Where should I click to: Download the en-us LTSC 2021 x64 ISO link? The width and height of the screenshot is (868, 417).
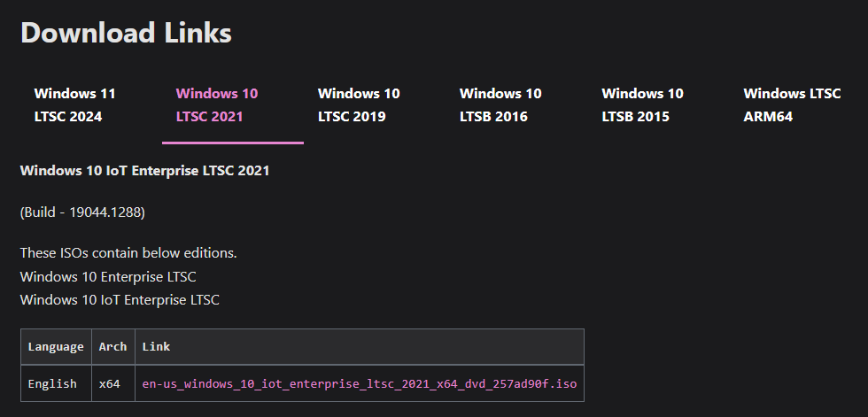(x=360, y=384)
